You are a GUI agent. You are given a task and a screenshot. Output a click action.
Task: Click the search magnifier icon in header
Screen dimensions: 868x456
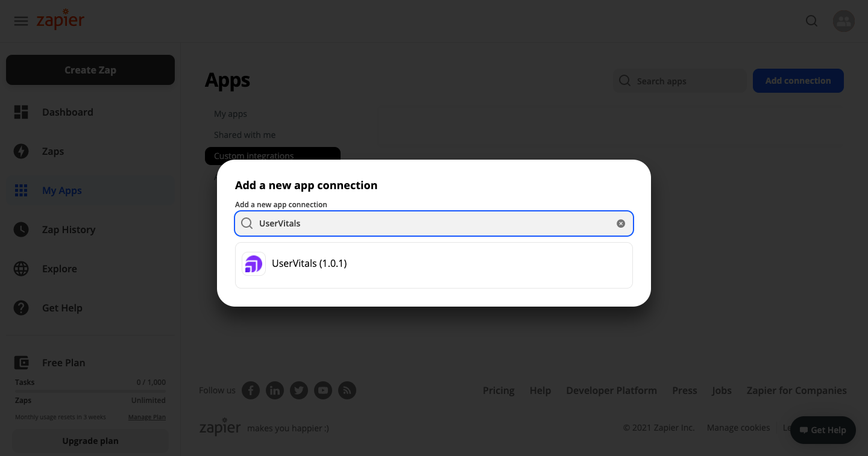click(x=812, y=21)
